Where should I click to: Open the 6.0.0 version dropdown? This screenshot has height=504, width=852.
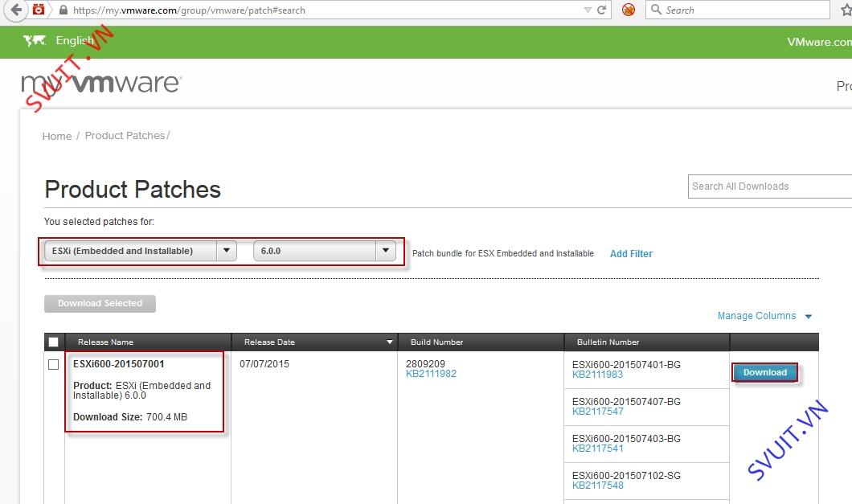pos(325,251)
